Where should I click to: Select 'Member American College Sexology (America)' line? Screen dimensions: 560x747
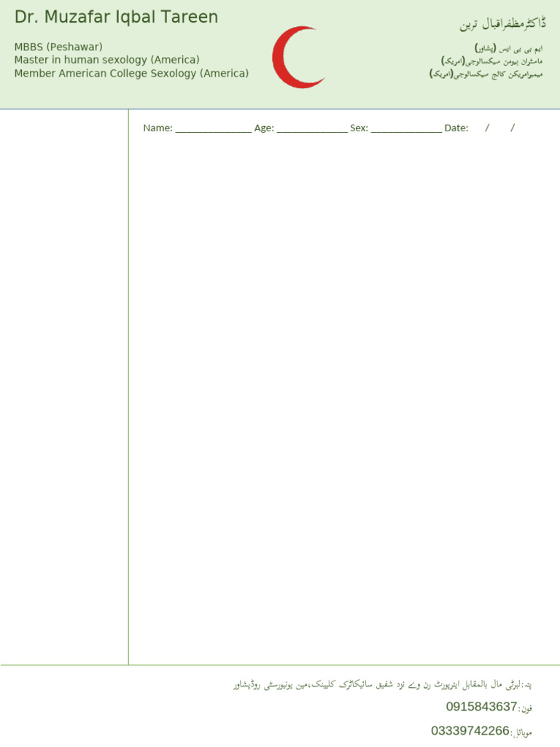click(131, 74)
